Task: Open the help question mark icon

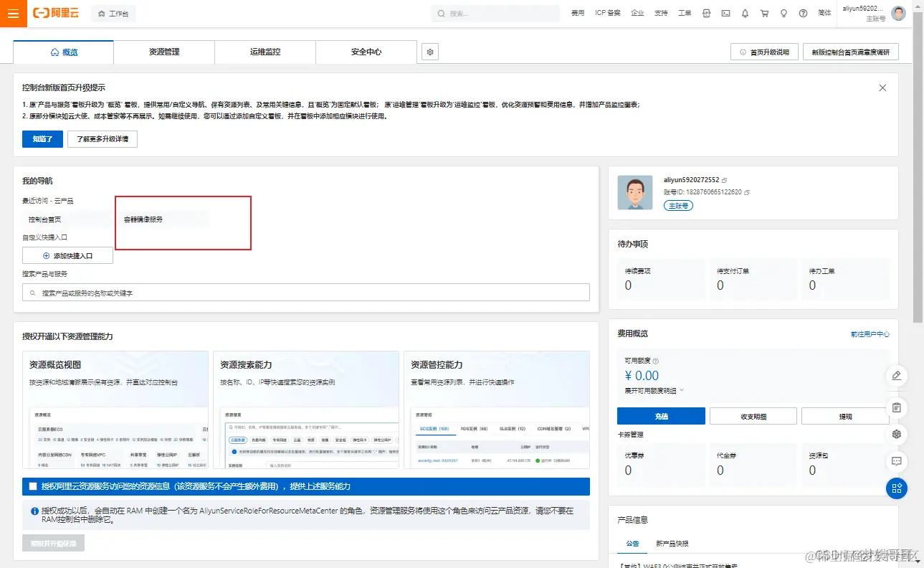Action: point(803,14)
